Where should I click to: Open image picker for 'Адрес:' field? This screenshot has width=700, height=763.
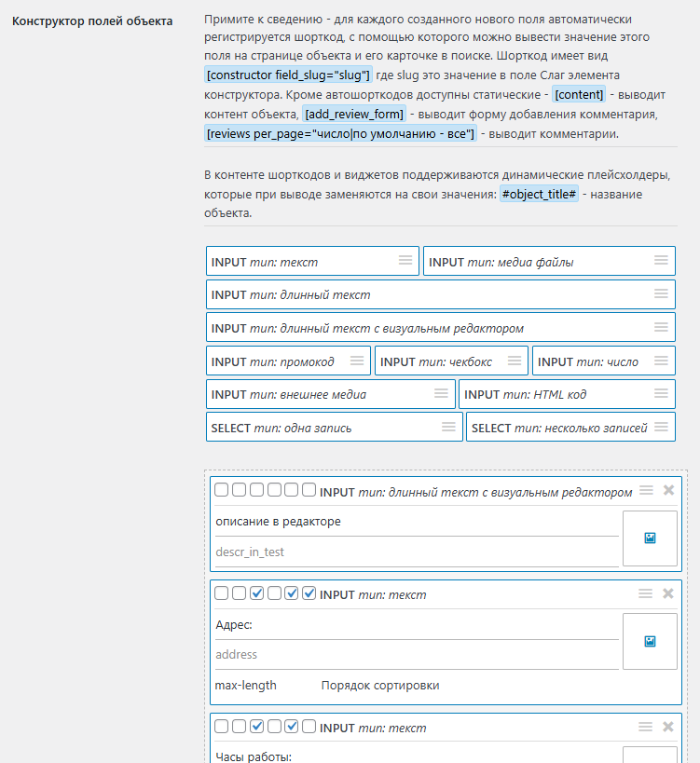(650, 640)
